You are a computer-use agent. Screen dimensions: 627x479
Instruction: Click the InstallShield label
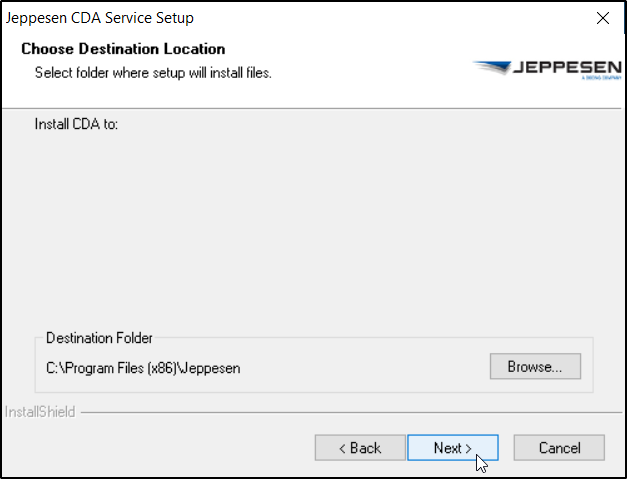40,412
